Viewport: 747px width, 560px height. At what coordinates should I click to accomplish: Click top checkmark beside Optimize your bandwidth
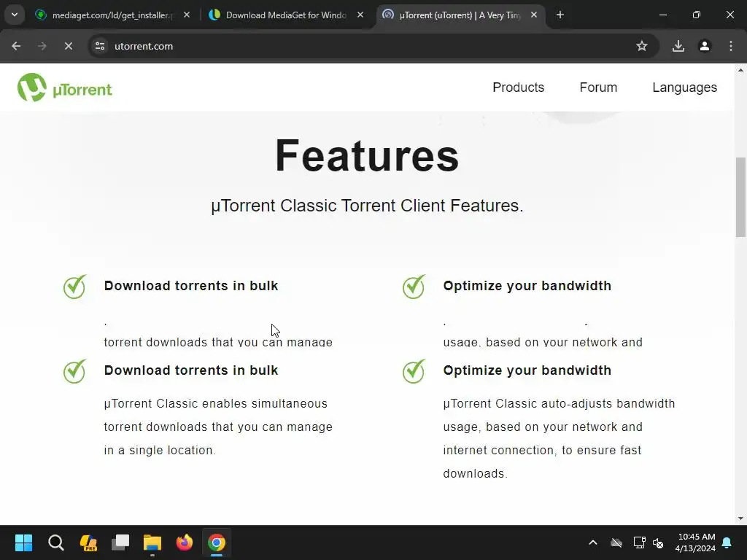(x=414, y=286)
